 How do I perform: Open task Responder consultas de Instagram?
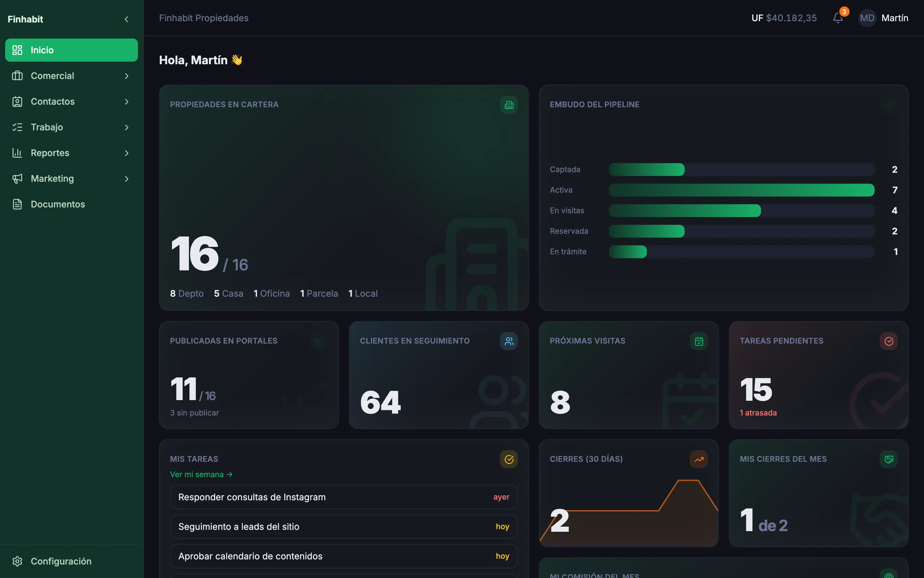(x=344, y=497)
